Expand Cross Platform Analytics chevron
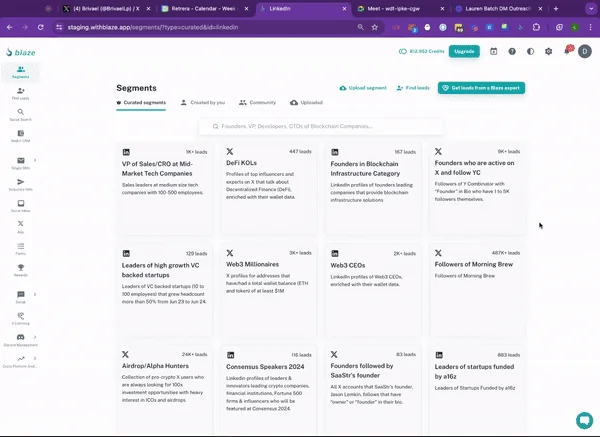 [x=35, y=359]
